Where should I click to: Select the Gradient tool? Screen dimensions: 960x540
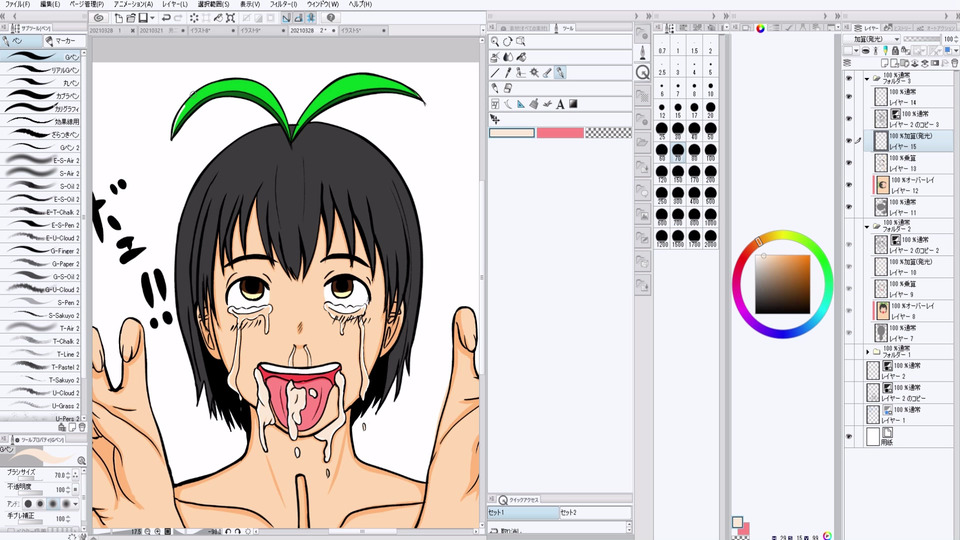(573, 104)
